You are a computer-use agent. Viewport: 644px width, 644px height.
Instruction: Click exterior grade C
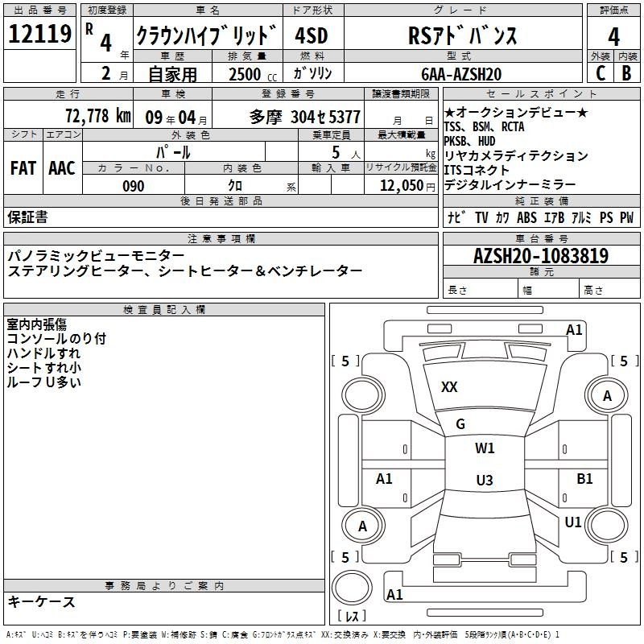click(x=601, y=73)
